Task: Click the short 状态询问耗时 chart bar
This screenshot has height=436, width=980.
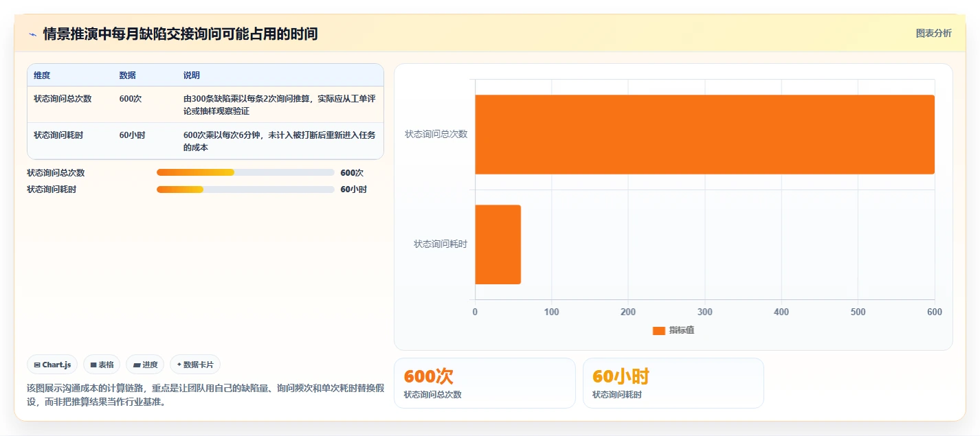Action: 498,244
